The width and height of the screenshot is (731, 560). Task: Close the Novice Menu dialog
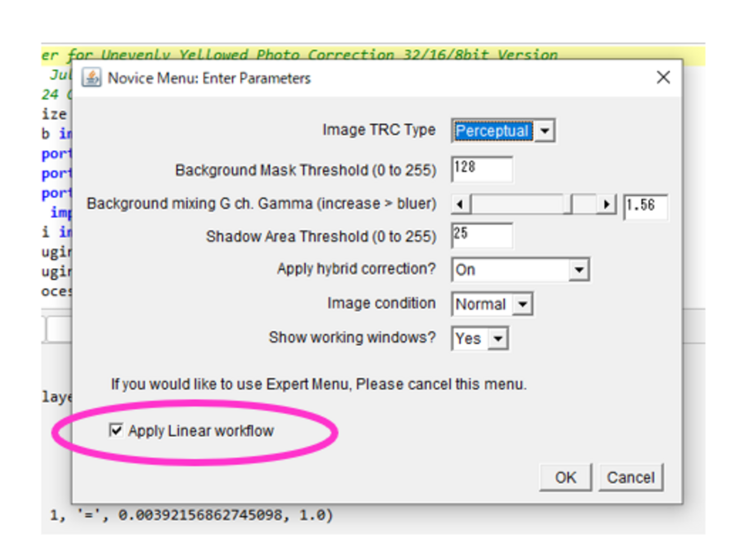pos(663,77)
